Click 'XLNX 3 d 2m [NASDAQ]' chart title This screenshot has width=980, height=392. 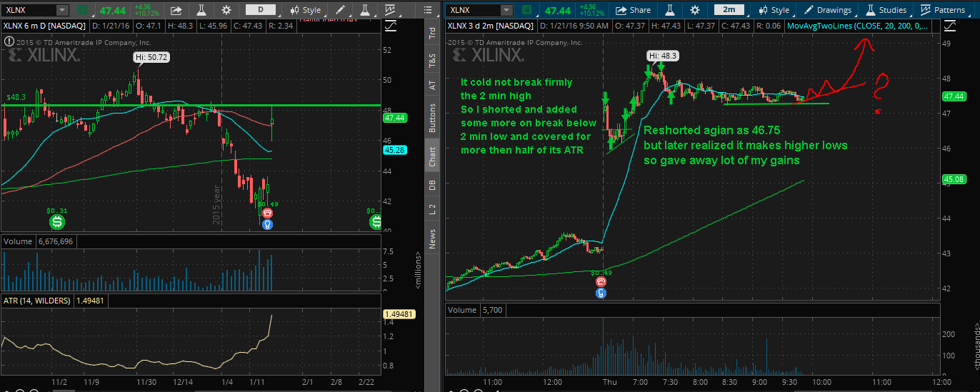coord(491,26)
